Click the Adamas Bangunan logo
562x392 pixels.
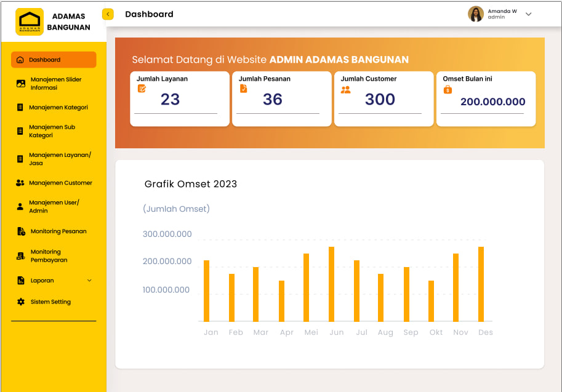[x=30, y=22]
